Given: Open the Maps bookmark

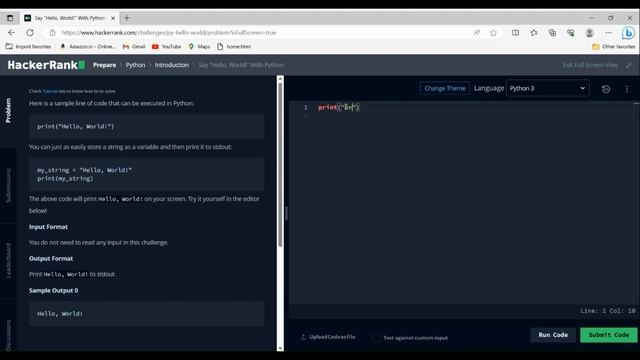Looking at the screenshot, I should coord(199,47).
